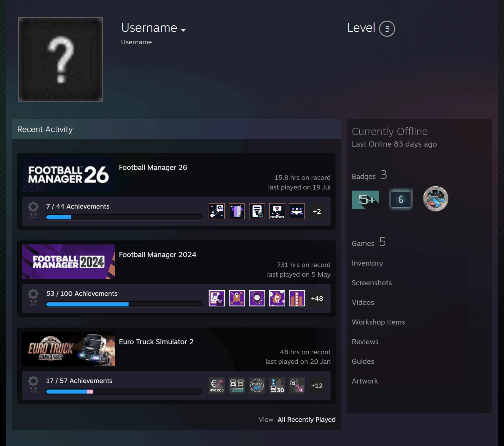Viewport: 504px width, 446px height.
Task: Open the Football Manager 2024 title link
Action: (x=157, y=254)
